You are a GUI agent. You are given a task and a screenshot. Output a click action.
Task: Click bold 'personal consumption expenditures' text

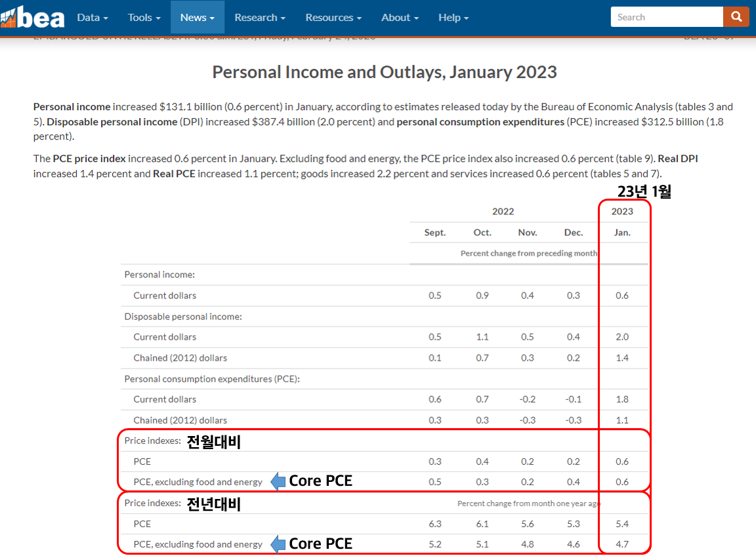(480, 122)
